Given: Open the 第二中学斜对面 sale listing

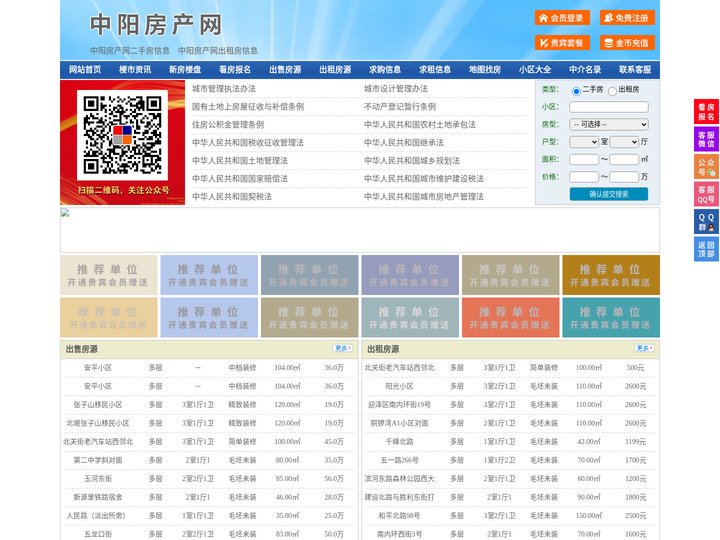Looking at the screenshot, I should [x=98, y=460].
